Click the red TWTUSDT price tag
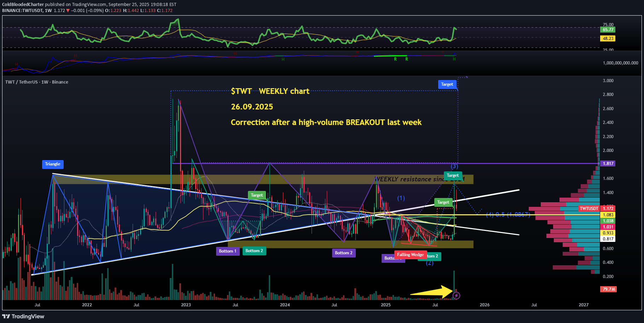This screenshot has height=323, width=644. [589, 209]
